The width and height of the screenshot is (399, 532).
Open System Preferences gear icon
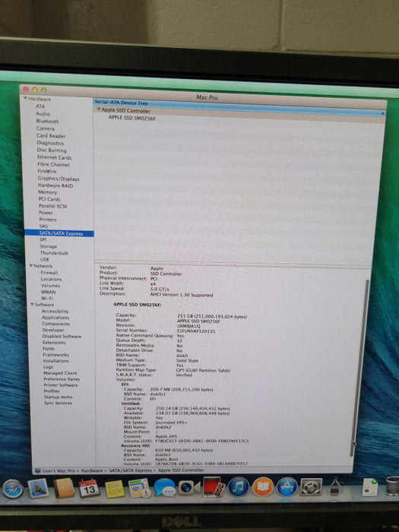click(x=311, y=487)
